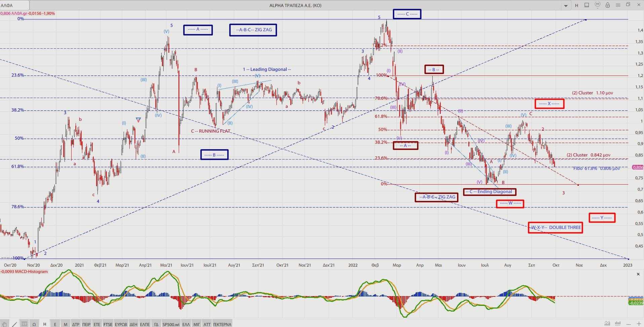644x327 pixels.
Task: Toggle the bottom panel layout icon
Action: (587, 5)
